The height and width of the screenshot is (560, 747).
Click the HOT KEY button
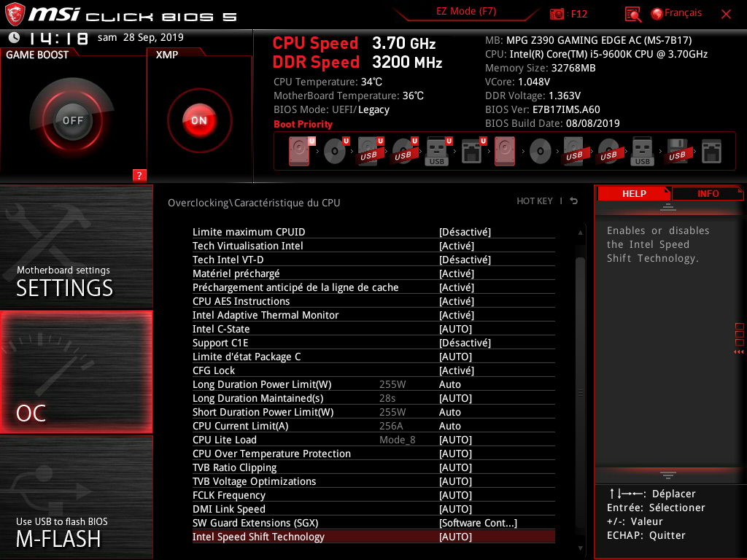[x=535, y=201]
